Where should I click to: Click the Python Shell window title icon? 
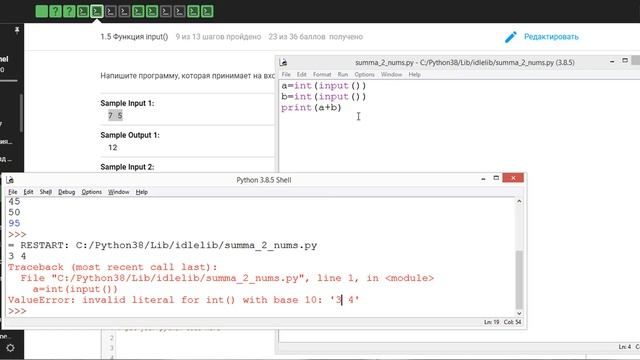click(x=10, y=180)
